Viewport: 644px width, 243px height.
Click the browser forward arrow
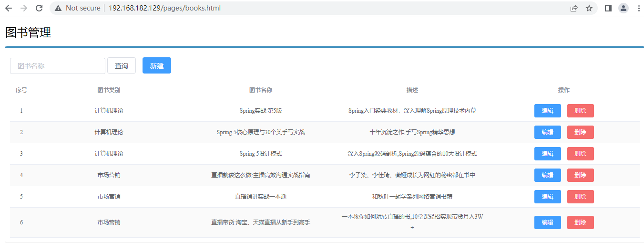click(24, 8)
